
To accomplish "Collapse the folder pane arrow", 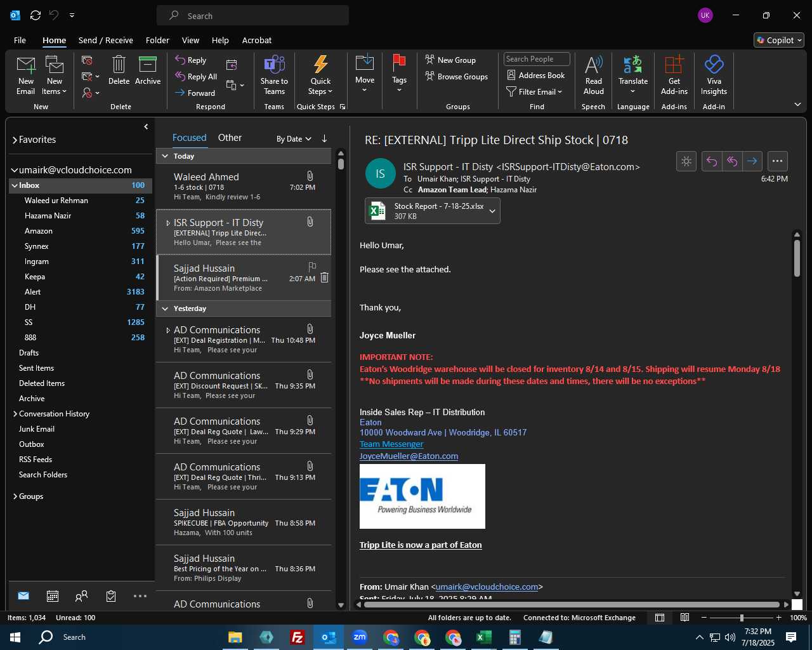I will [146, 127].
